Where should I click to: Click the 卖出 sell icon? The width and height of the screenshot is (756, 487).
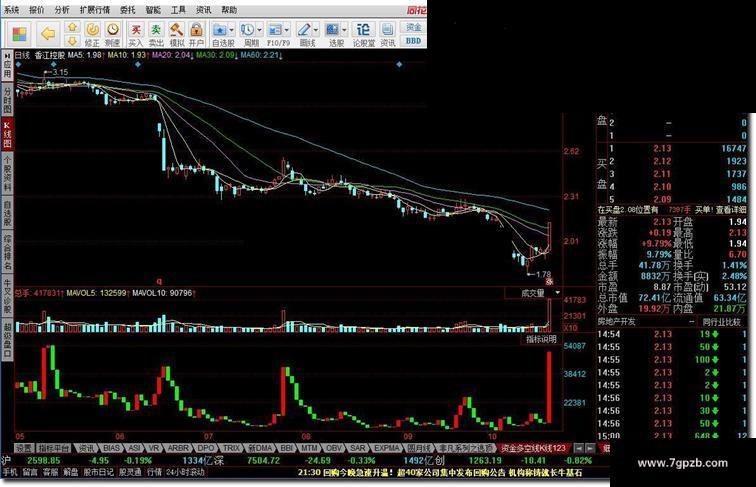[156, 34]
